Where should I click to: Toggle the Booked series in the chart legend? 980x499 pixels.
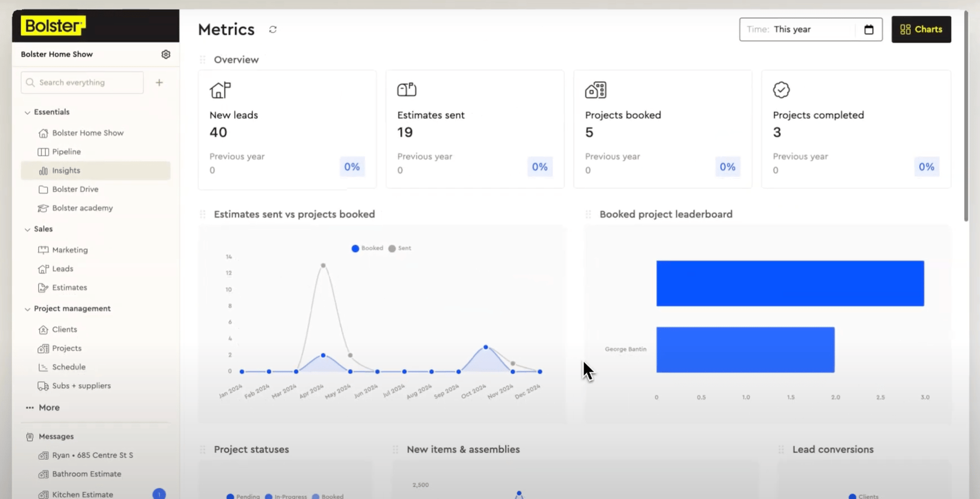[367, 248]
